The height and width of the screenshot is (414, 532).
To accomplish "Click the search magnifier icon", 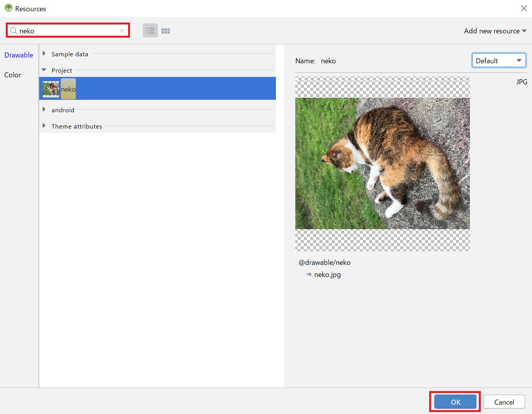I will pos(14,31).
